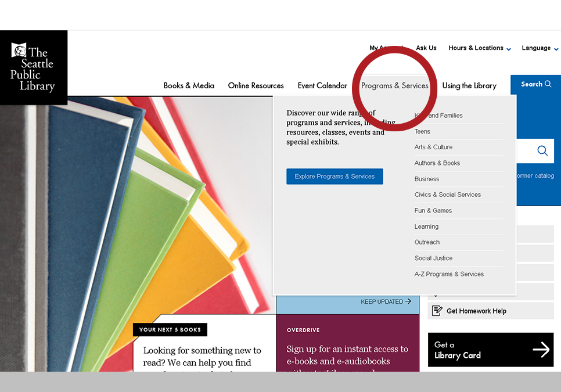Select Kids and Families from the submenu

438,116
